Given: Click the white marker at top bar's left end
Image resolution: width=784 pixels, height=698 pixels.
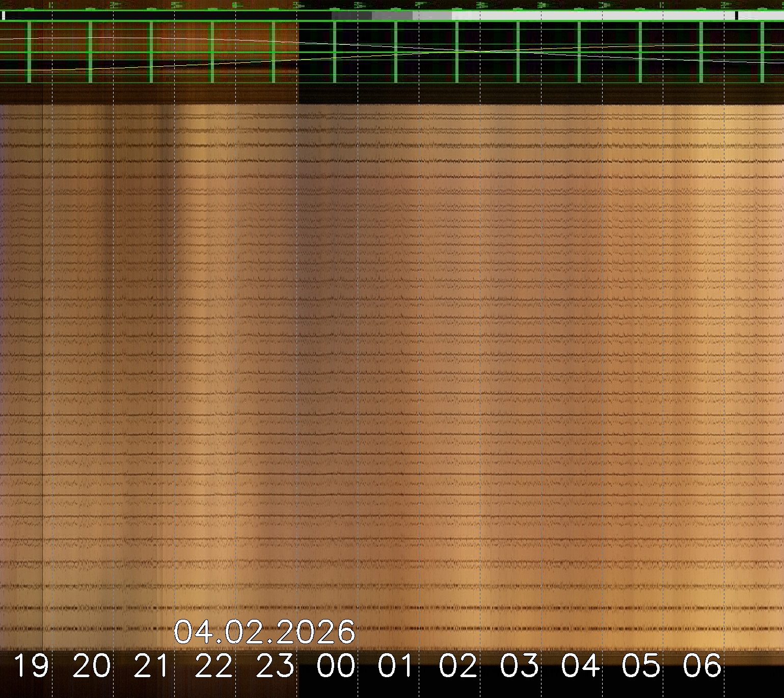Looking at the screenshot, I should point(4,16).
